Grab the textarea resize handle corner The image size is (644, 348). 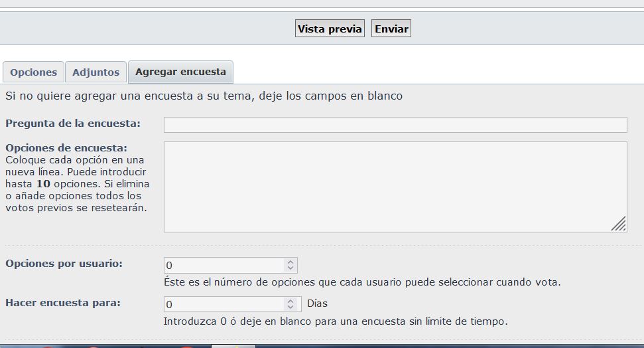[x=619, y=224]
